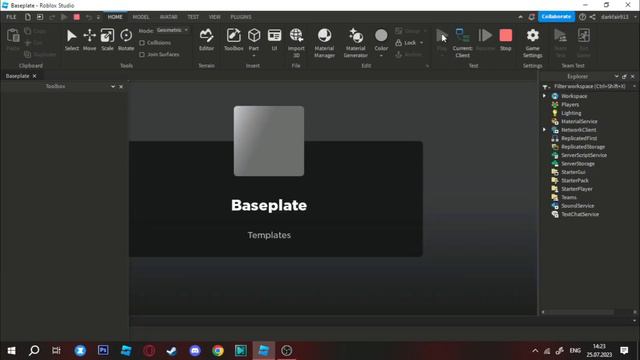The height and width of the screenshot is (360, 640).
Task: Click the notifications sync icon left of Collaborate
Action: click(x=531, y=17)
